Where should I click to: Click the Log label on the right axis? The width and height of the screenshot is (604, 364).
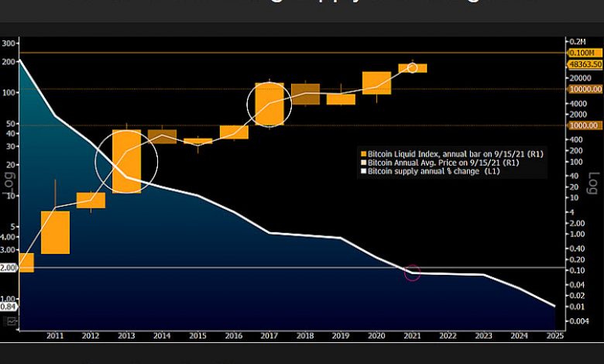pos(594,184)
